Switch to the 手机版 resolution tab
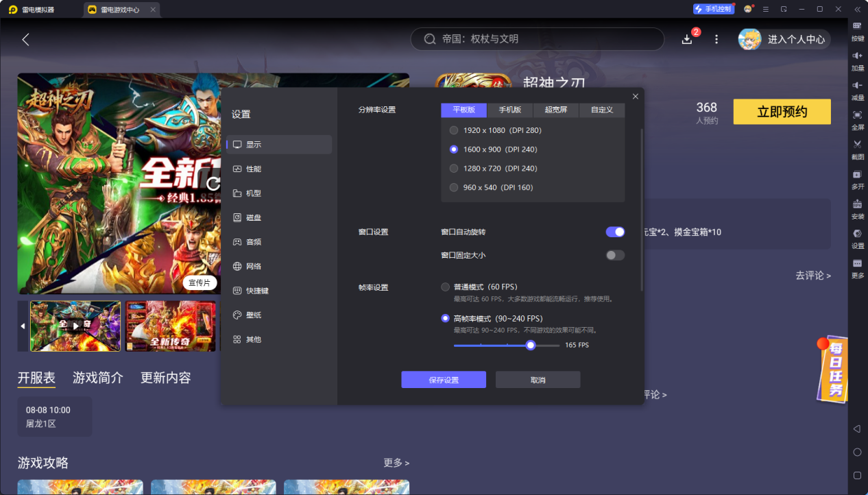The width and height of the screenshot is (868, 495). click(509, 110)
